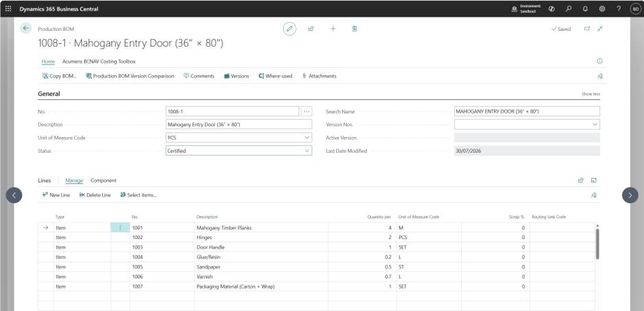Image resolution: width=644 pixels, height=311 pixels.
Task: Switch to the Home tab
Action: point(48,62)
